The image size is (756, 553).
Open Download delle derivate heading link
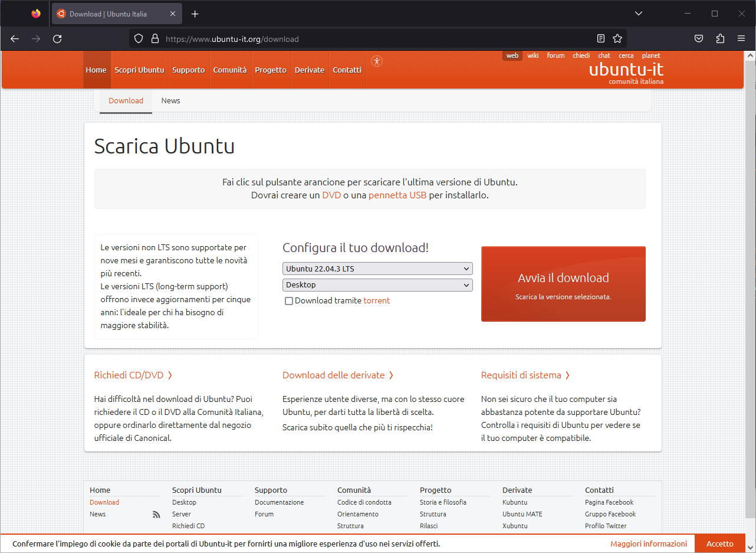coord(338,375)
